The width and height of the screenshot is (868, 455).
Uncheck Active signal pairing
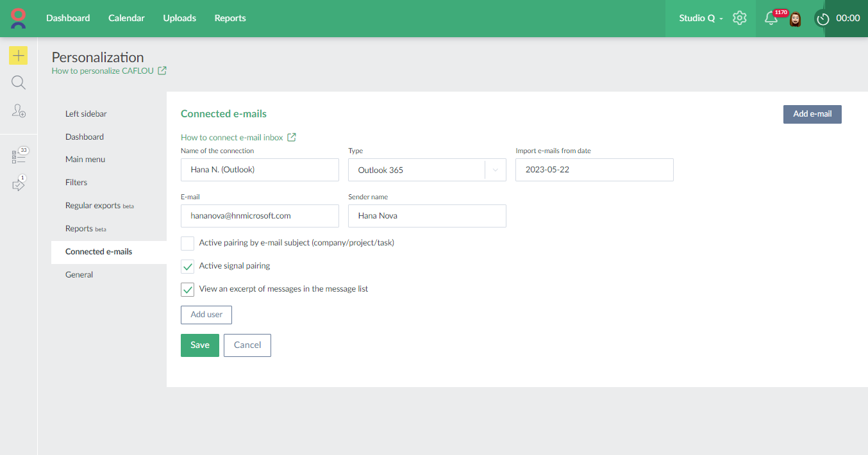click(188, 267)
